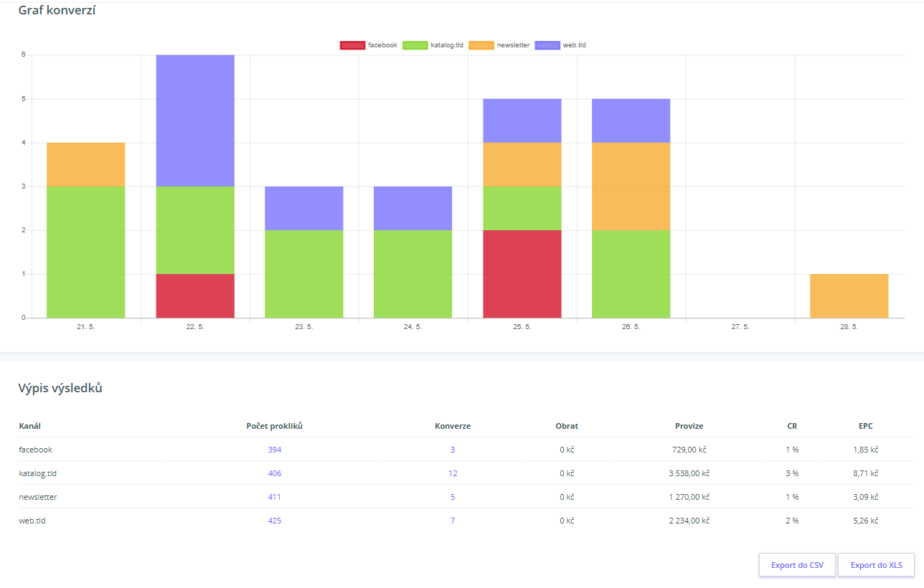This screenshot has height=588, width=924.
Task: Open newsletter conversions count 5
Action: 453,497
